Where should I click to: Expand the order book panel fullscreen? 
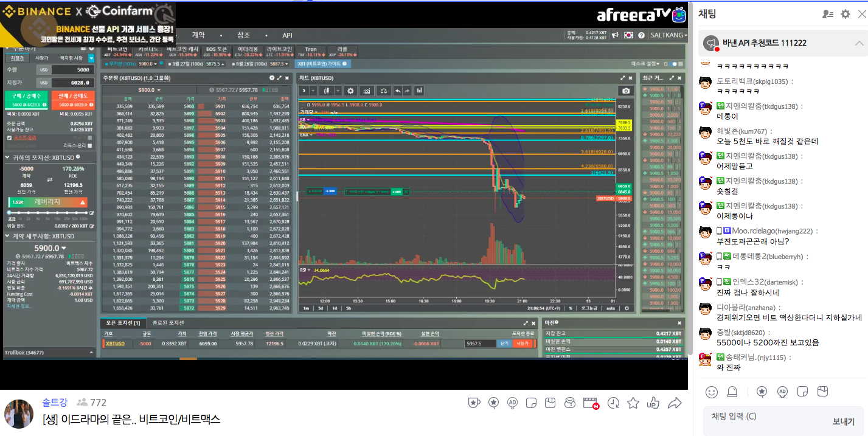coord(280,78)
